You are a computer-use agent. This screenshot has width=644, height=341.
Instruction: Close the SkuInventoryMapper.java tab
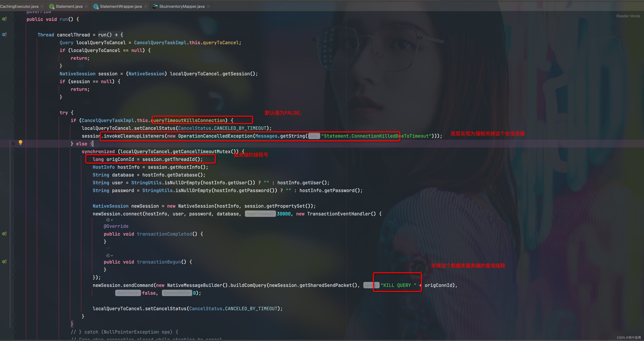coord(208,6)
